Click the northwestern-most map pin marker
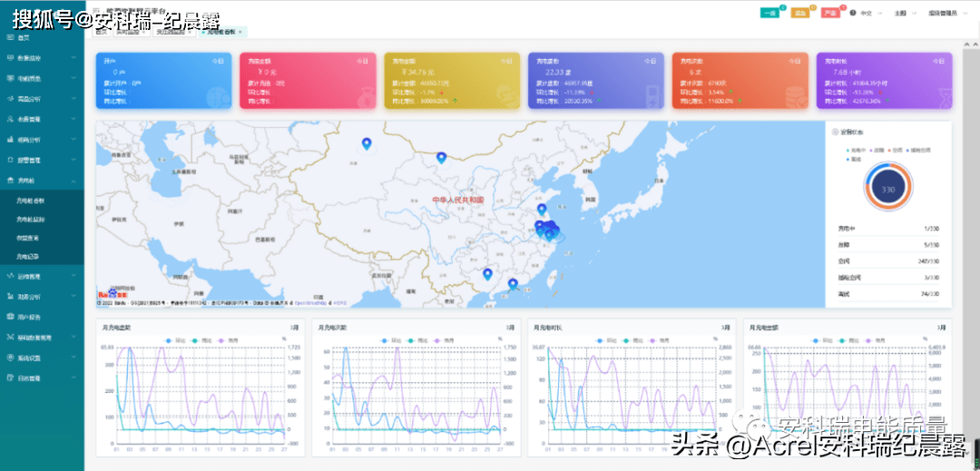This screenshot has height=471, width=980. point(367,143)
